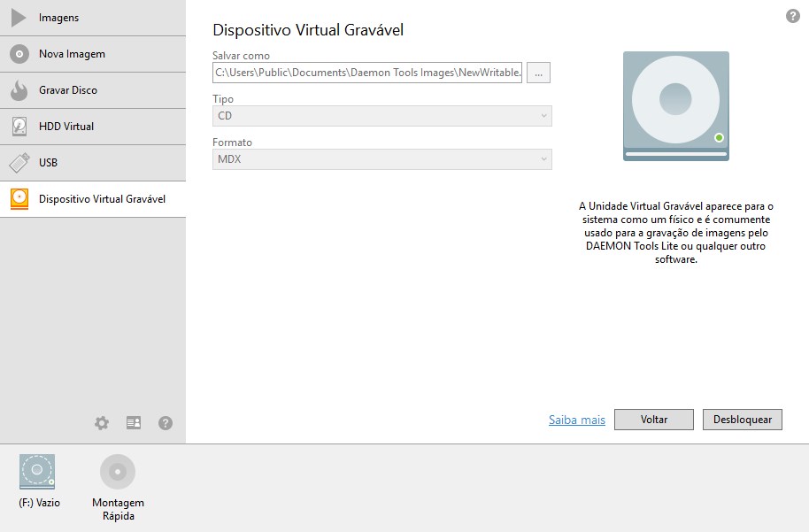The width and height of the screenshot is (809, 532).
Task: Open settings with the gear icon
Action: [102, 423]
